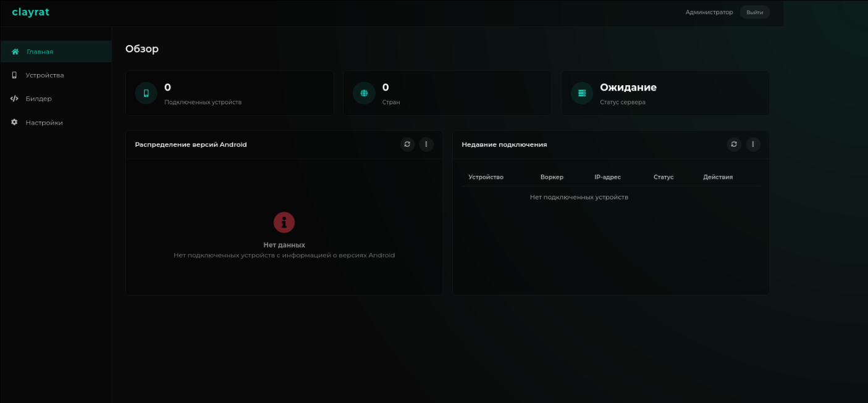Click the server icon in Статус сервера card
868x403 pixels.
pos(581,93)
